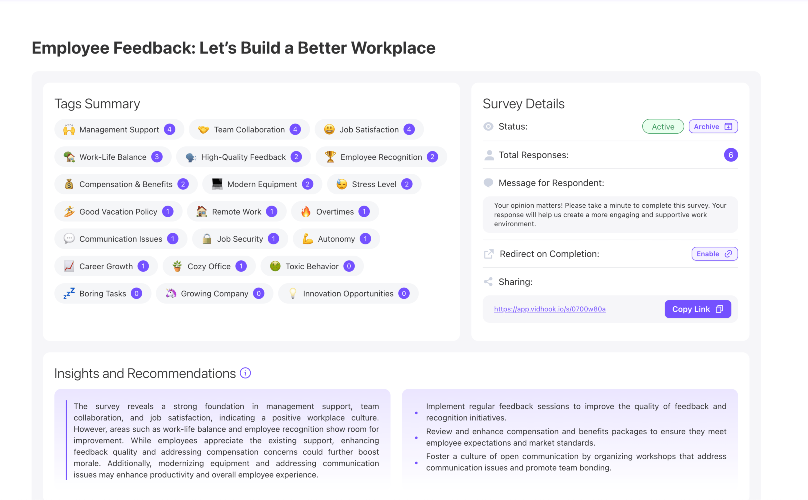The height and width of the screenshot is (500, 808).
Task: Click the trophy icon on Employee Recognition tag
Action: tap(330, 157)
